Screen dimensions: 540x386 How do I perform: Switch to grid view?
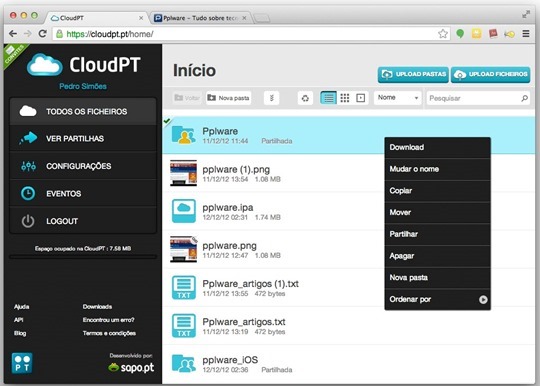point(345,98)
